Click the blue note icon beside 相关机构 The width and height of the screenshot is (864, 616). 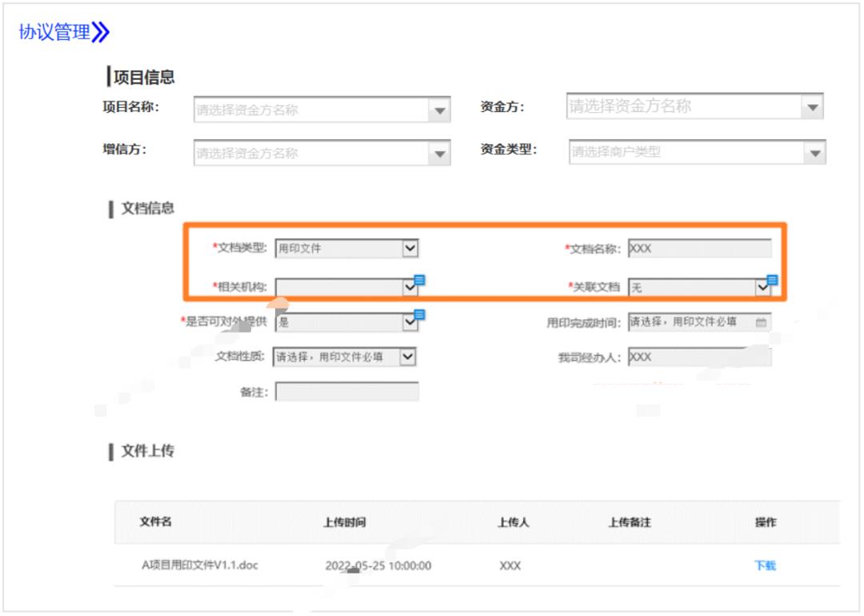(419, 279)
